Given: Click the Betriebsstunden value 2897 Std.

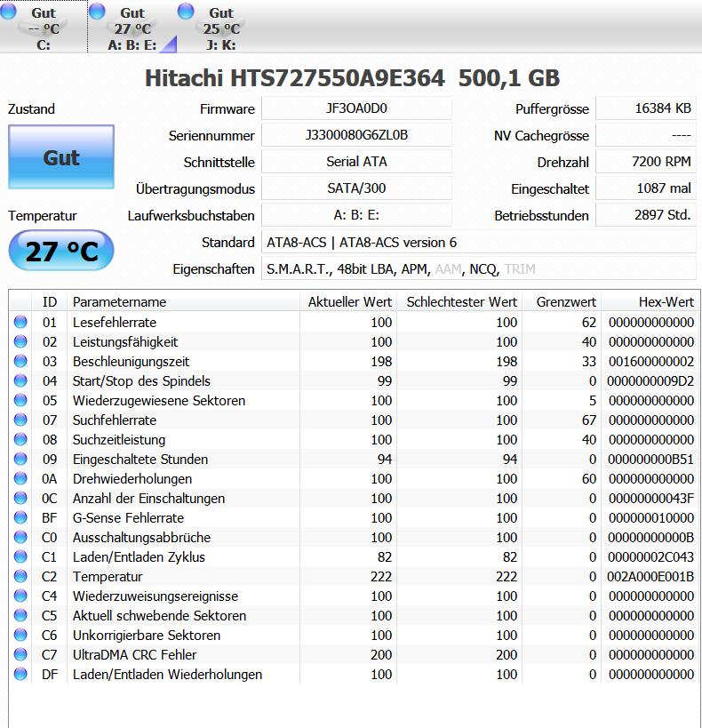Looking at the screenshot, I should click(646, 215).
